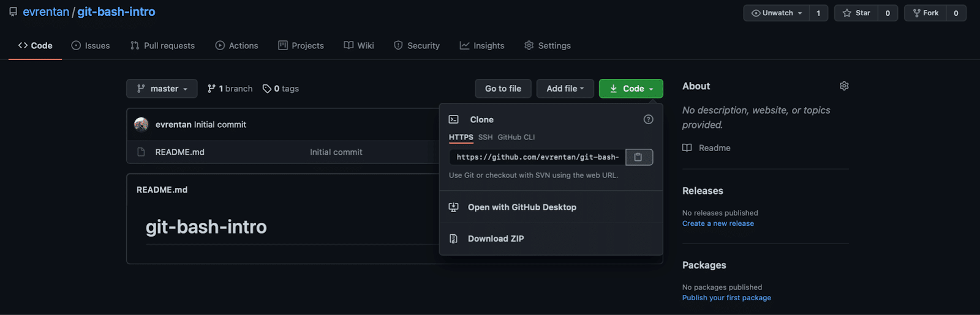Viewport: 980px width, 315px height.
Task: Click the tag icon next to 0 tags
Action: click(267, 89)
